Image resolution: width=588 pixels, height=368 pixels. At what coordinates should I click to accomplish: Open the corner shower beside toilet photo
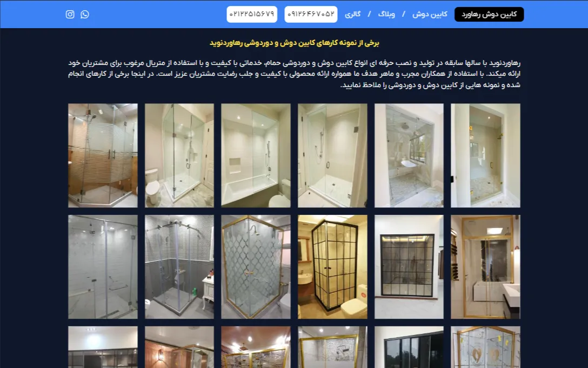(179, 155)
